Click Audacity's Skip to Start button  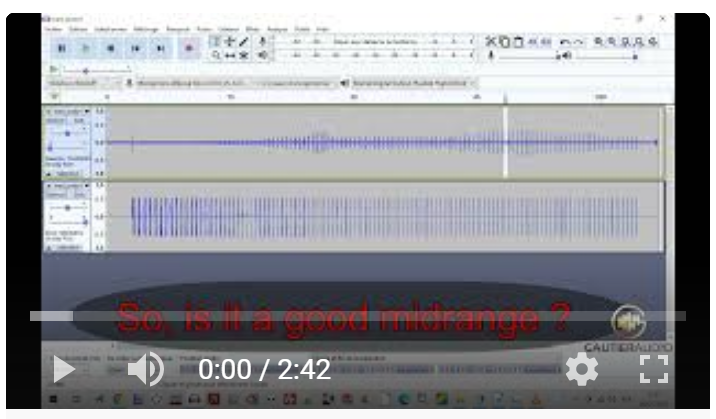click(x=137, y=48)
